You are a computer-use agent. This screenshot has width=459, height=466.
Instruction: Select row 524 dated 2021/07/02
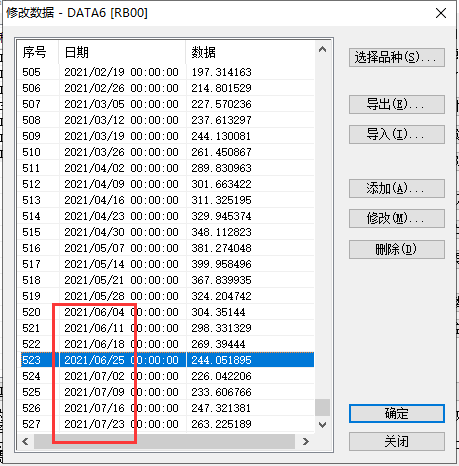pos(166,376)
